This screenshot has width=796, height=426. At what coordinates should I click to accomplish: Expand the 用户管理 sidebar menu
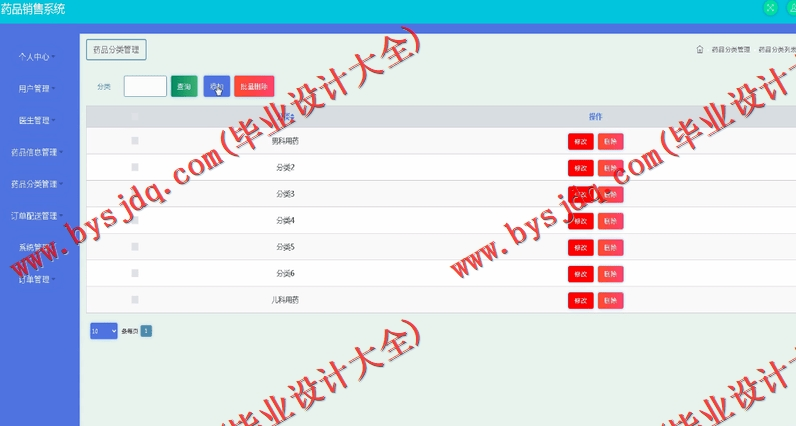(x=37, y=88)
